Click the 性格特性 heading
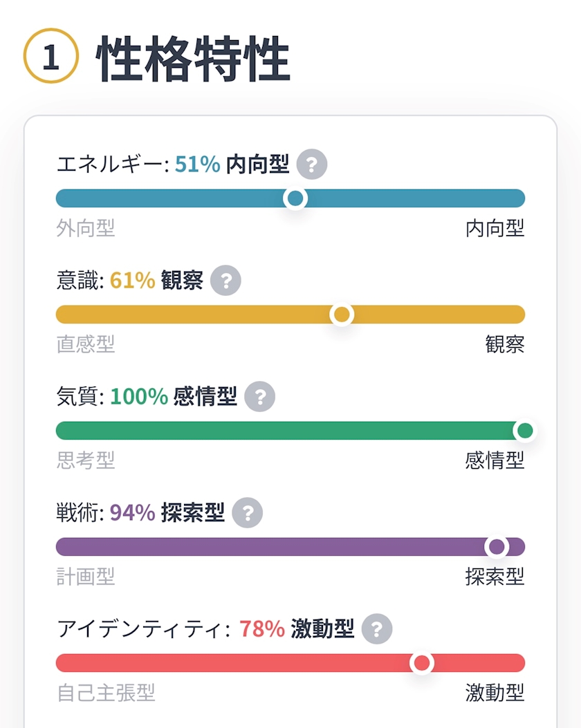The width and height of the screenshot is (581, 728). click(x=194, y=59)
